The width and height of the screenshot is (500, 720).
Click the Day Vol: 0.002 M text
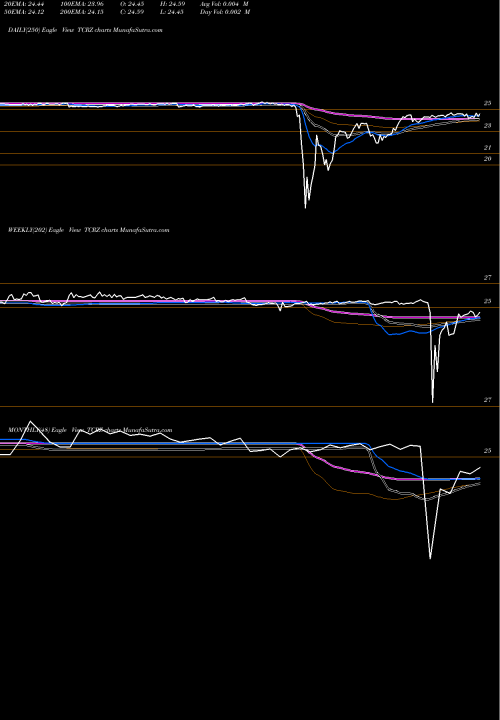(225, 12)
